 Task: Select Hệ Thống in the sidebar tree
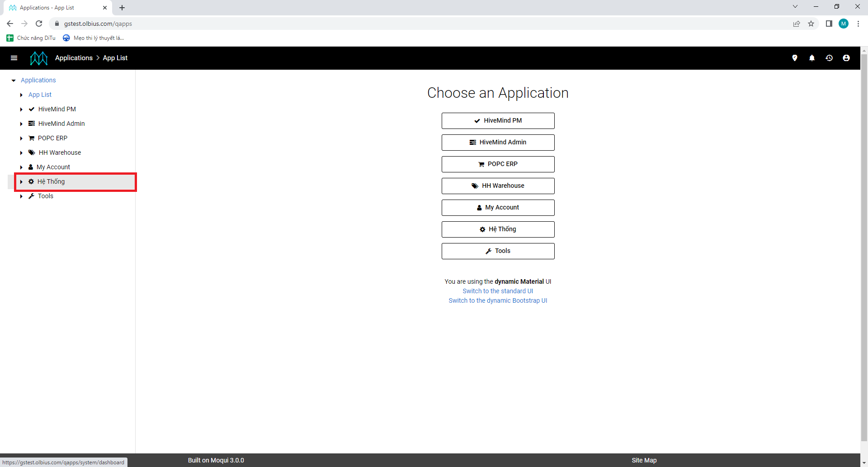pyautogui.click(x=51, y=181)
